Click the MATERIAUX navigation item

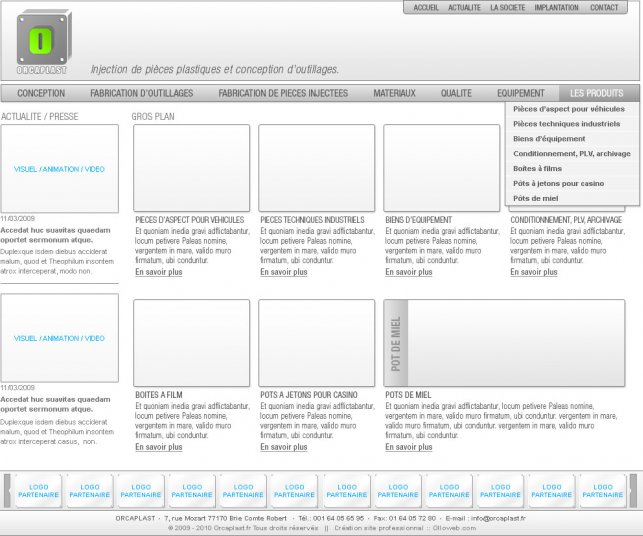click(394, 93)
